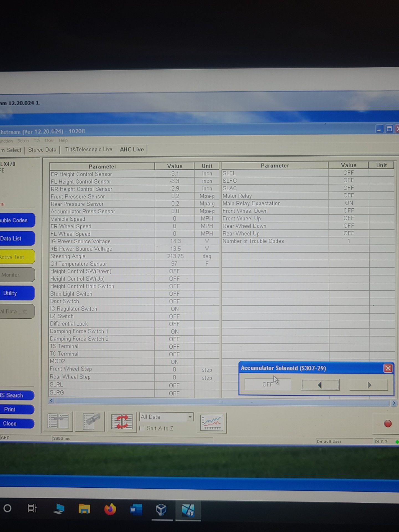This screenshot has width=399, height=532.
Task: Open the computer network icon on taskbar
Action: (x=59, y=509)
